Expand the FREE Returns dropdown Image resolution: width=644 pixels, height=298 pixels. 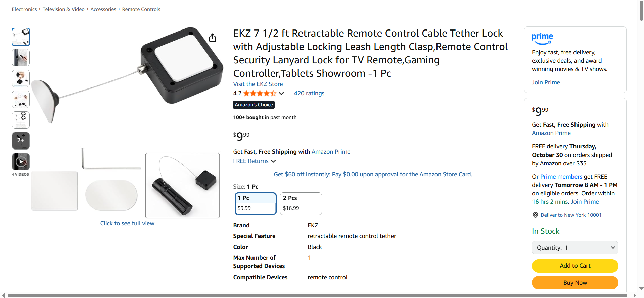273,161
